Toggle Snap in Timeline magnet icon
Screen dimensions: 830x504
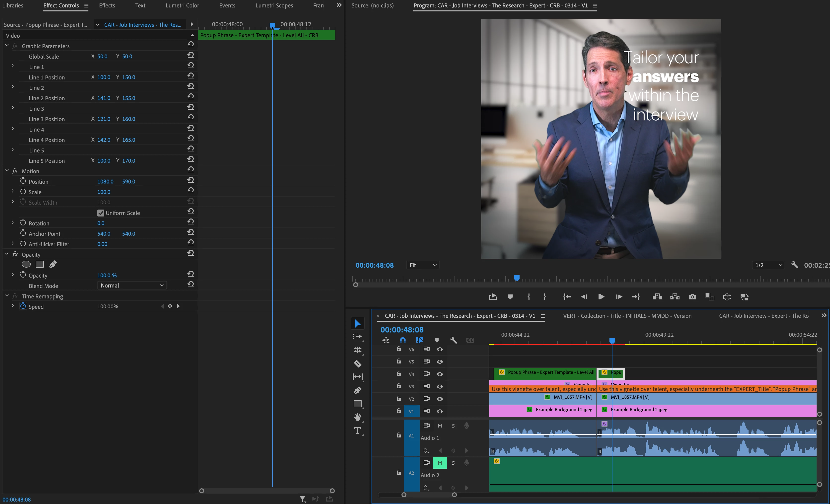pyautogui.click(x=403, y=340)
